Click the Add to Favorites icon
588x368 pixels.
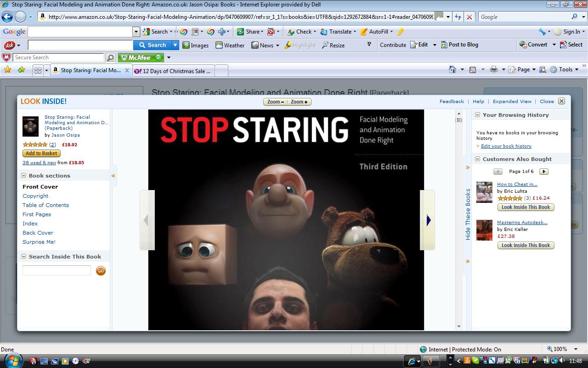21,70
